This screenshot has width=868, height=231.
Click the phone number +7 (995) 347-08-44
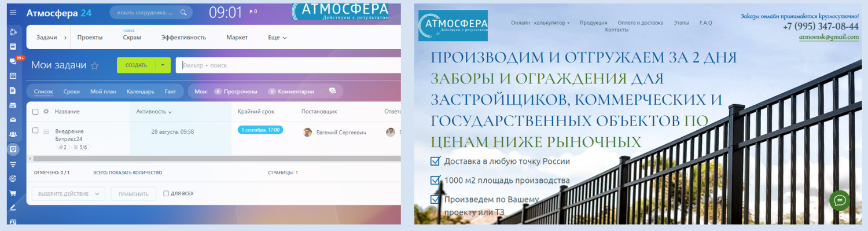click(x=821, y=27)
